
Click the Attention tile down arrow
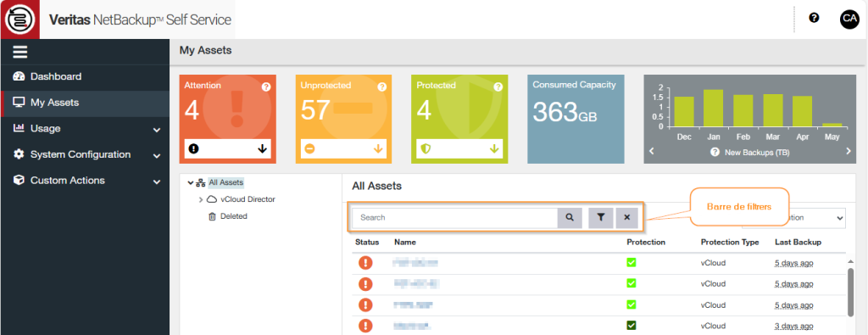pos(263,148)
